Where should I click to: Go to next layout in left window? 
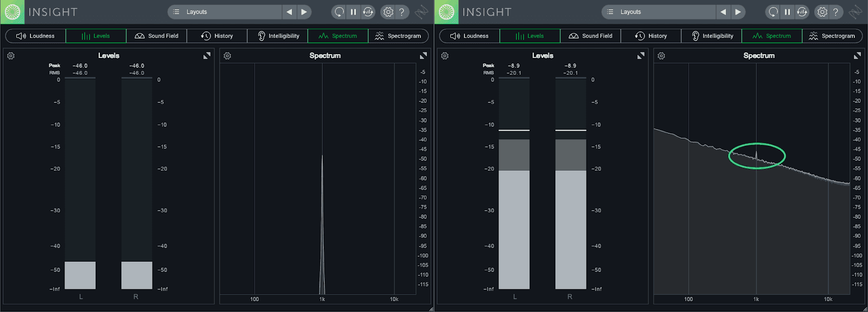(x=304, y=12)
